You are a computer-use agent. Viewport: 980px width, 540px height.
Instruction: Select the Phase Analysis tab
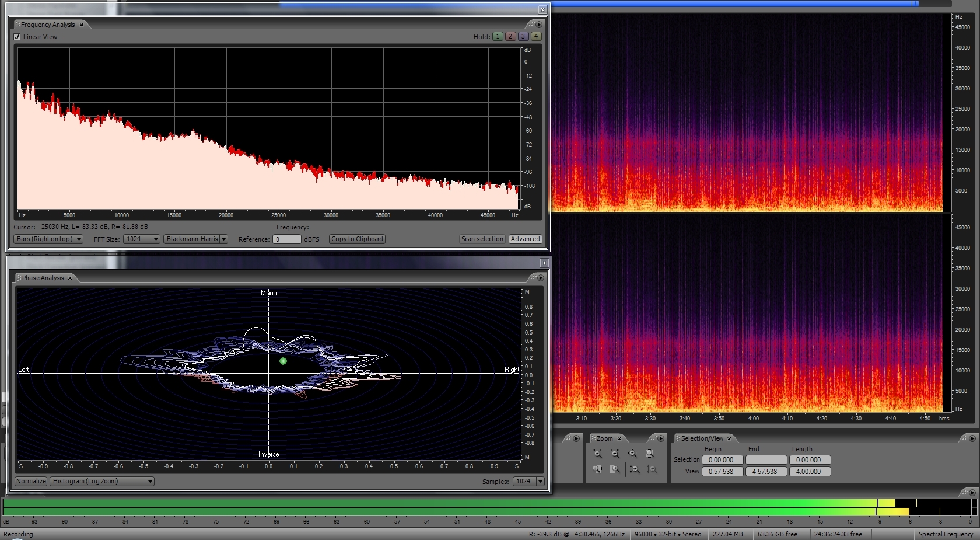[43, 278]
